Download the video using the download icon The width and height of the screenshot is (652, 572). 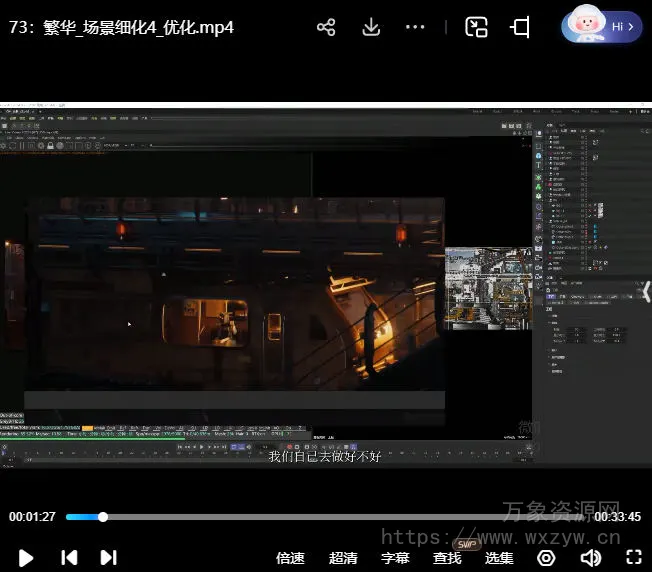tap(371, 28)
